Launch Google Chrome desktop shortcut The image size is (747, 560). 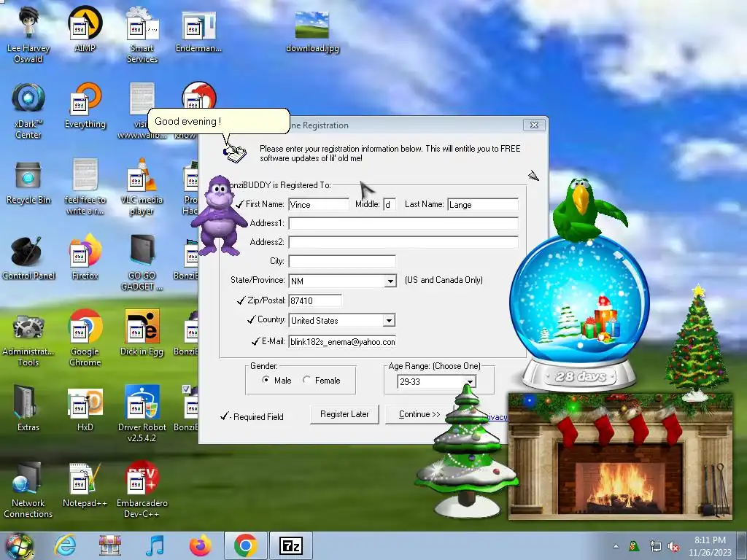tap(85, 338)
